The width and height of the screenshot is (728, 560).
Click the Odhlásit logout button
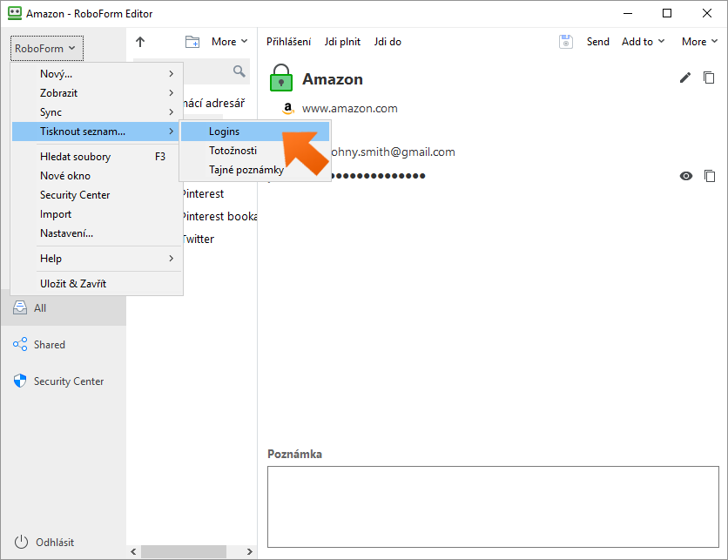click(x=44, y=542)
